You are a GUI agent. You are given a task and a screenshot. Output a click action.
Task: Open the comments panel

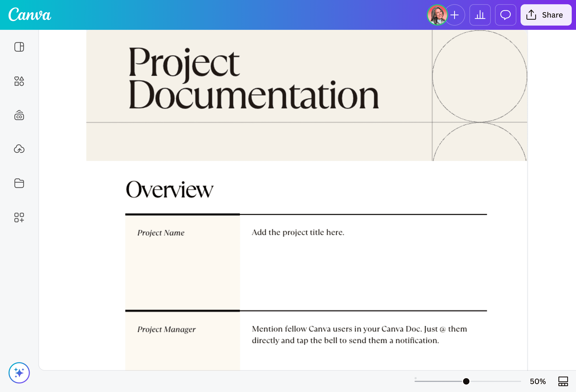pyautogui.click(x=505, y=15)
